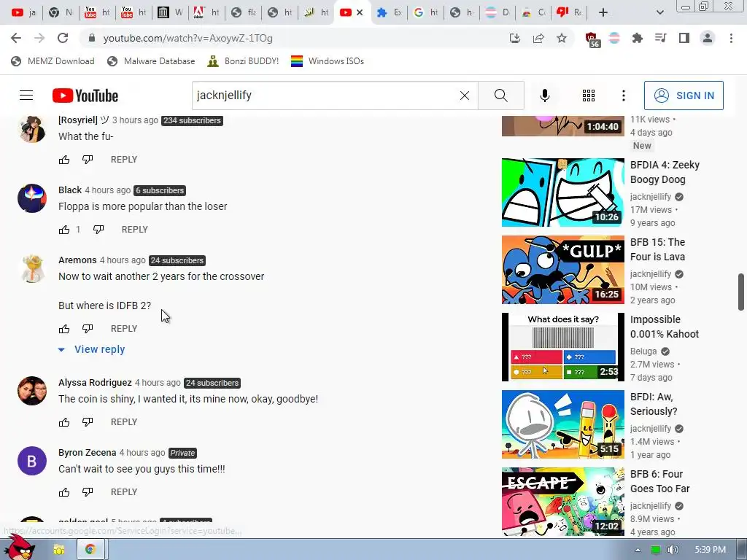The width and height of the screenshot is (747, 560).
Task: Toggle the browser side panel
Action: (x=684, y=38)
